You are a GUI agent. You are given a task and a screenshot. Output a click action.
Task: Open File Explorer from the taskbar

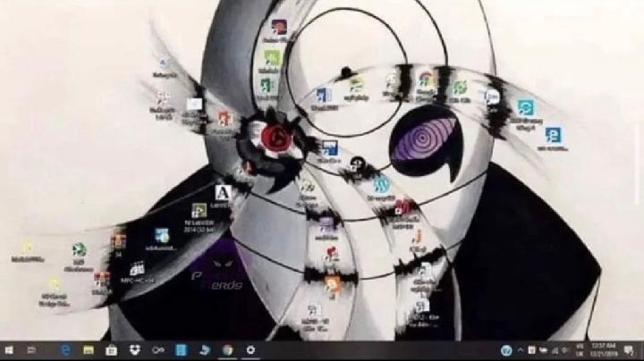89,350
